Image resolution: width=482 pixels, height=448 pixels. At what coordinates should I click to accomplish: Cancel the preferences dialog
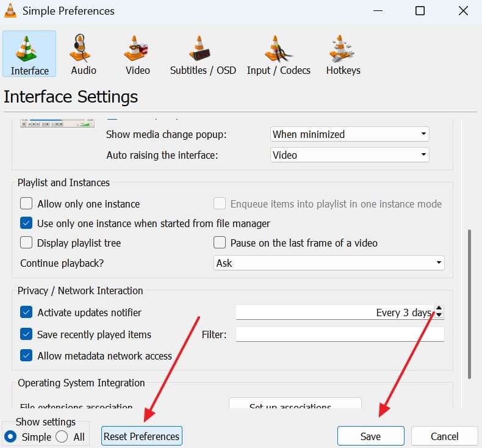click(445, 436)
